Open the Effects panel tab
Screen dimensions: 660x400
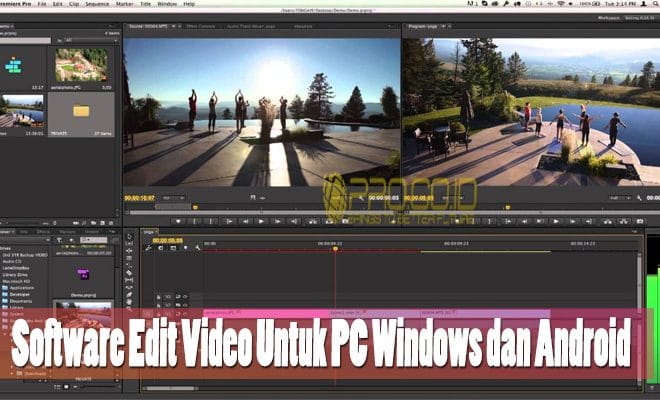[x=43, y=232]
